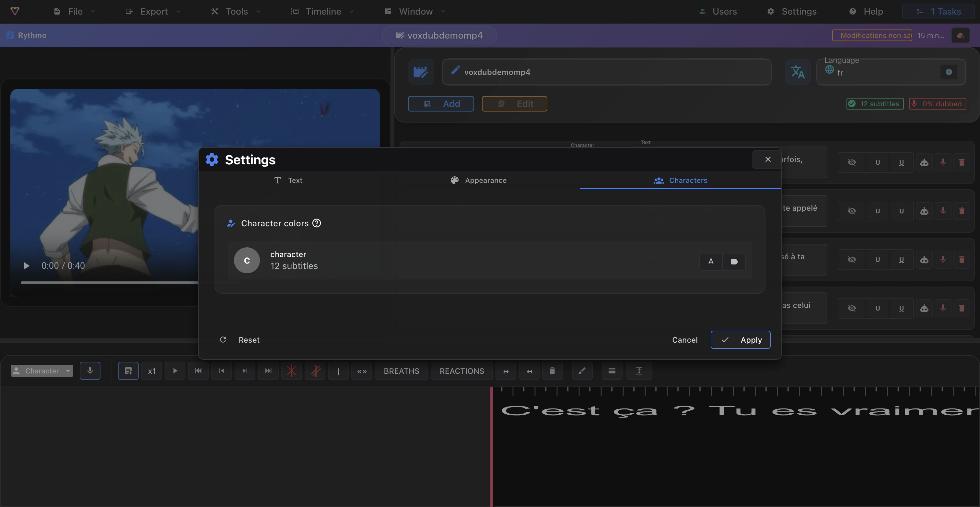Switch to the Appearance settings tab
Image resolution: width=980 pixels, height=507 pixels.
pyautogui.click(x=478, y=180)
